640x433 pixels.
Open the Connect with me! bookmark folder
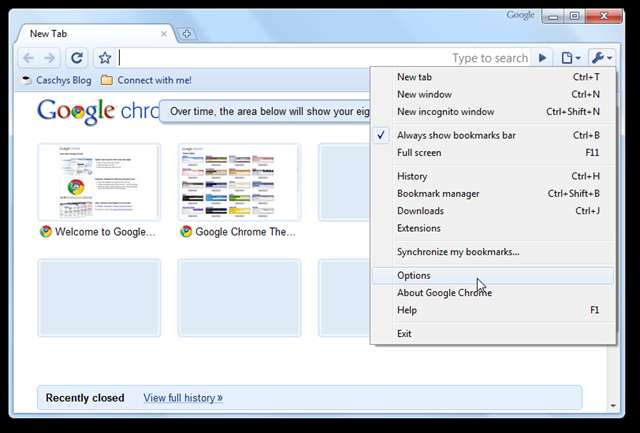pyautogui.click(x=146, y=80)
